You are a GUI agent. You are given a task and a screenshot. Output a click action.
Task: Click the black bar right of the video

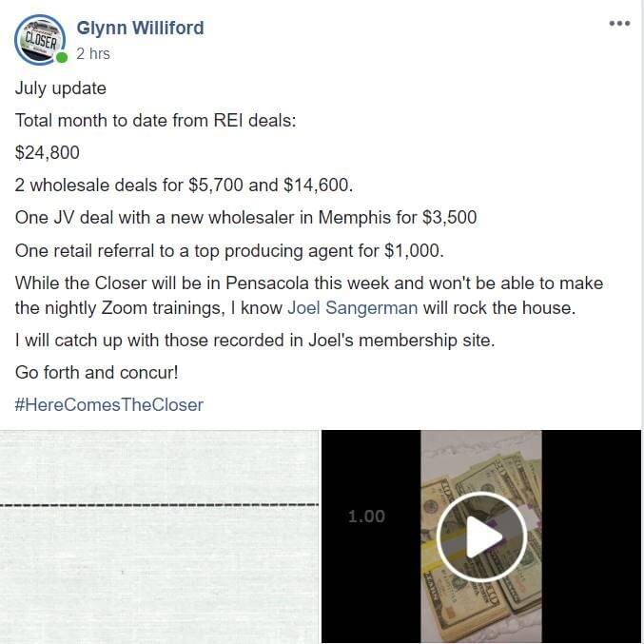click(591, 537)
